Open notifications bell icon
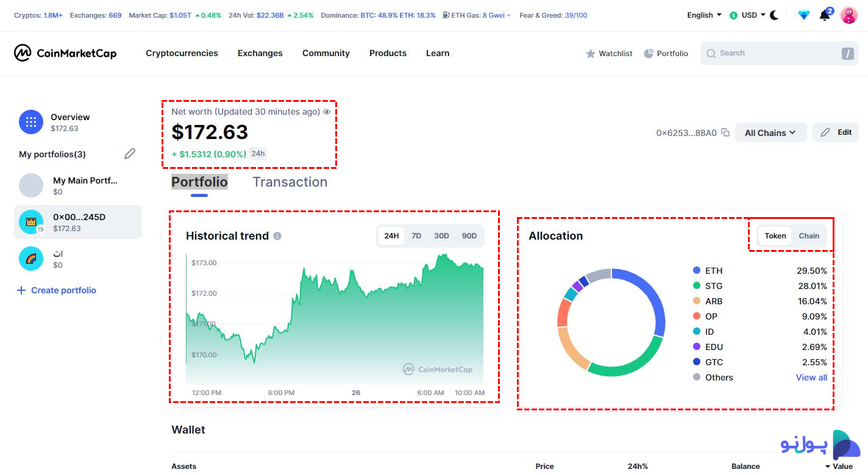 pyautogui.click(x=825, y=15)
